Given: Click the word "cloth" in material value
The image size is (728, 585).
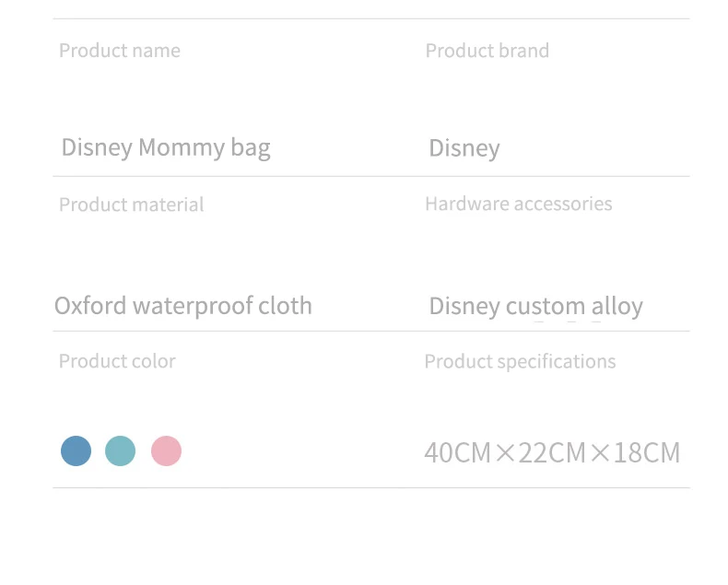Looking at the screenshot, I should click(x=285, y=306).
